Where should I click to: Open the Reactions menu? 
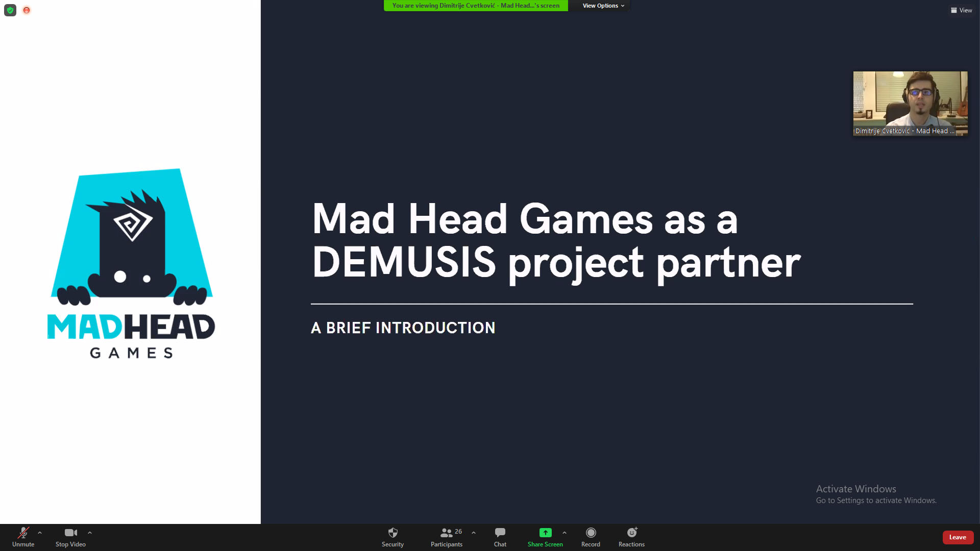click(631, 537)
